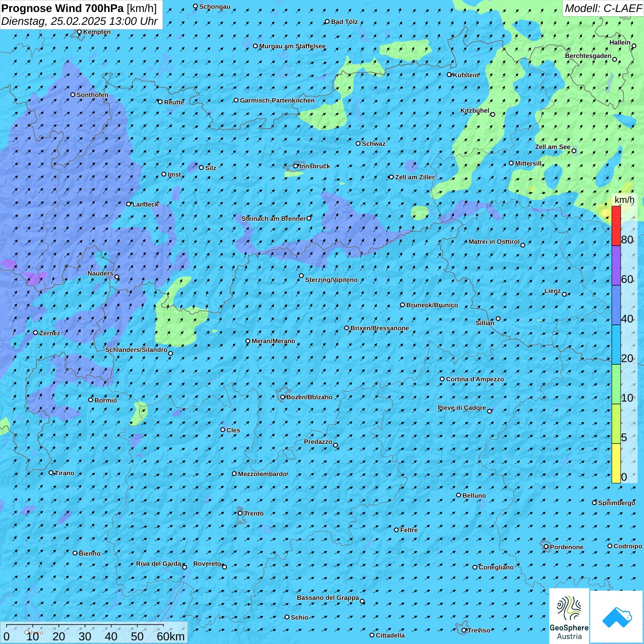This screenshot has height=644, width=644.
Task: Click the 'Prognose Wind 700hPa' title
Action: pos(63,8)
